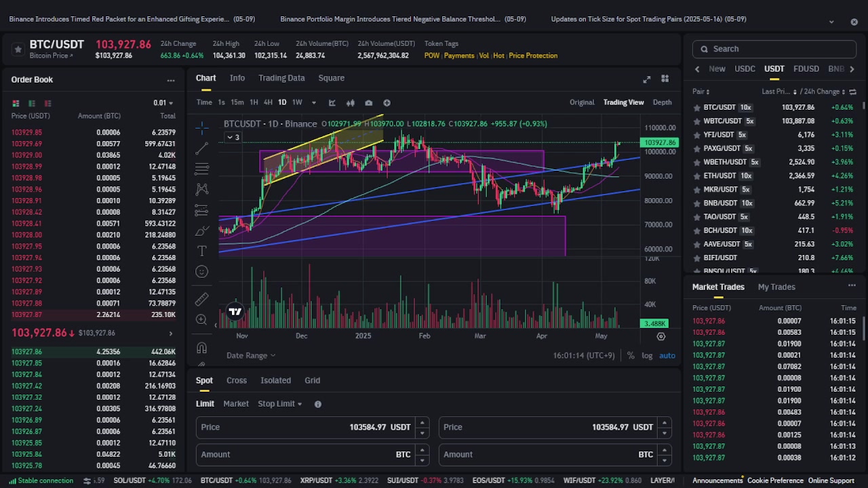Switch chart view to Original
The width and height of the screenshot is (868, 488).
(x=582, y=102)
